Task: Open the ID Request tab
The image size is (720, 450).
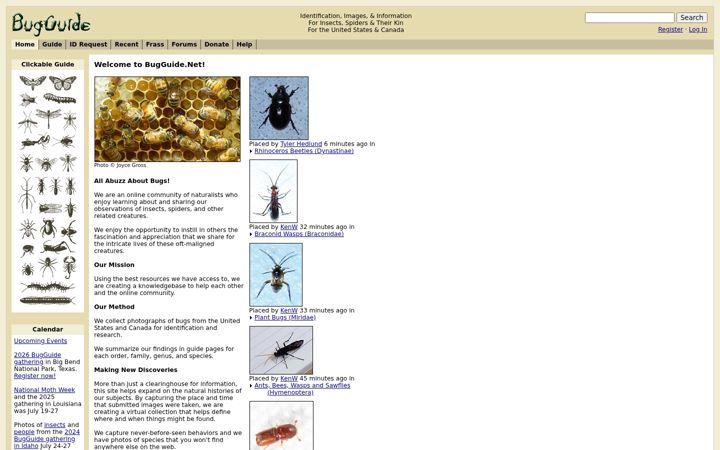Action: (88, 45)
